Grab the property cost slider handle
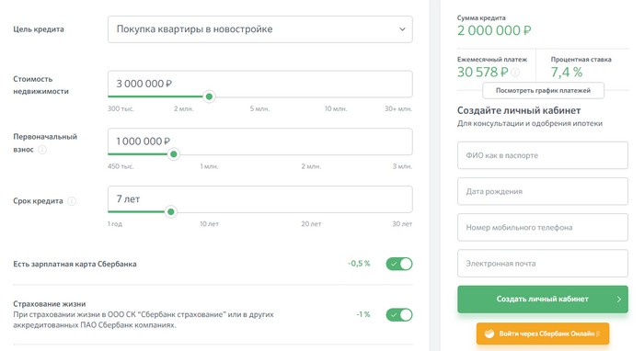644x351 pixels. point(209,96)
